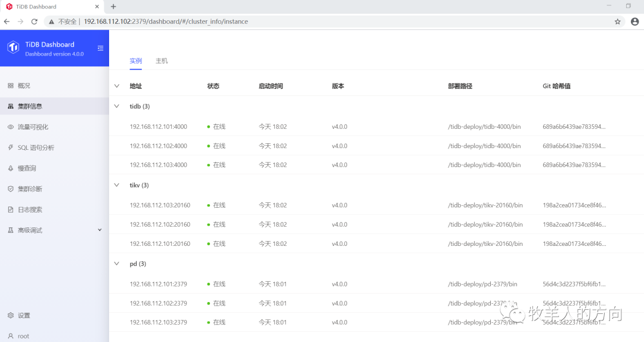Reload the page with the refresh icon
This screenshot has width=644, height=342.
[35, 21]
